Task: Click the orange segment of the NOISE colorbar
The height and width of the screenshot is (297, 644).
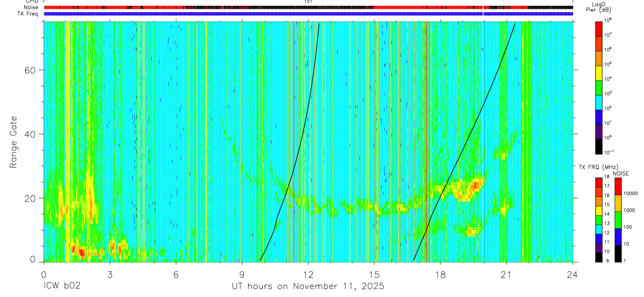Action: pyautogui.click(x=617, y=203)
